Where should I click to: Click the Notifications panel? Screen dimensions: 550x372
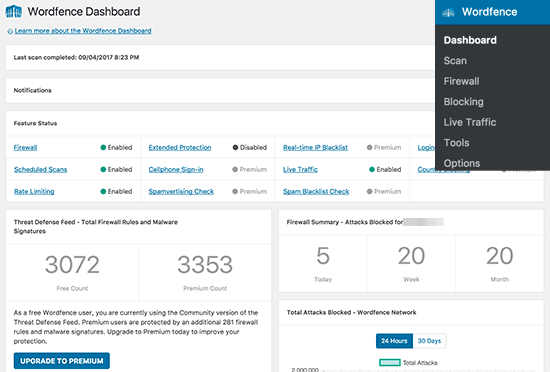220,90
